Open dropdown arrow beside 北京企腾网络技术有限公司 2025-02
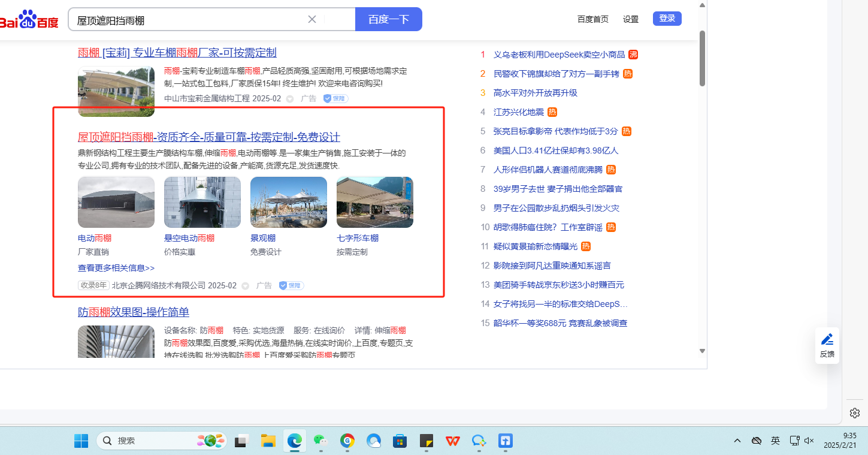 point(245,286)
